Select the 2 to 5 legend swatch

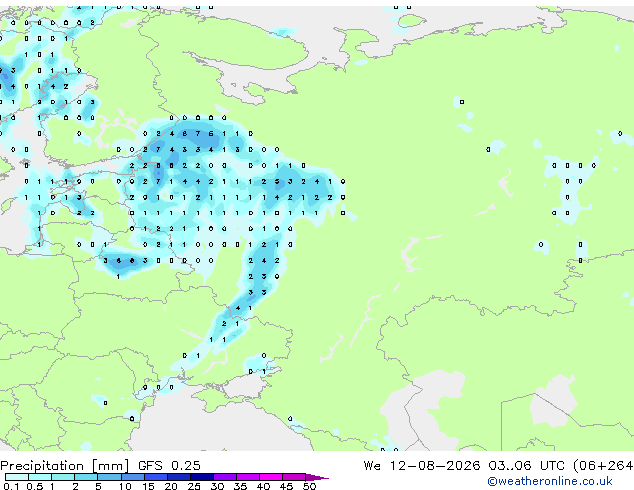tap(86, 477)
